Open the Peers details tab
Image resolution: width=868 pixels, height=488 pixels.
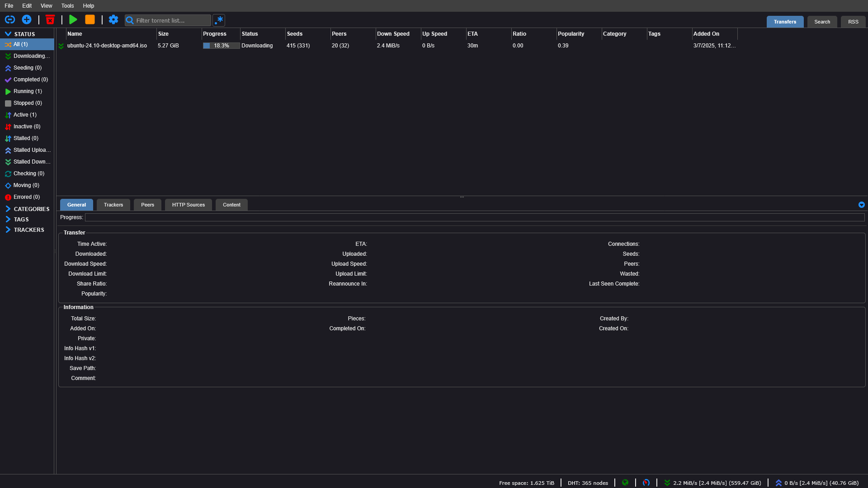tap(147, 205)
